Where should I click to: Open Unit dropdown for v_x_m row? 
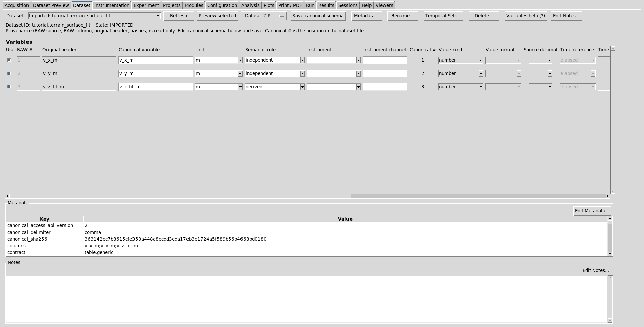point(240,60)
